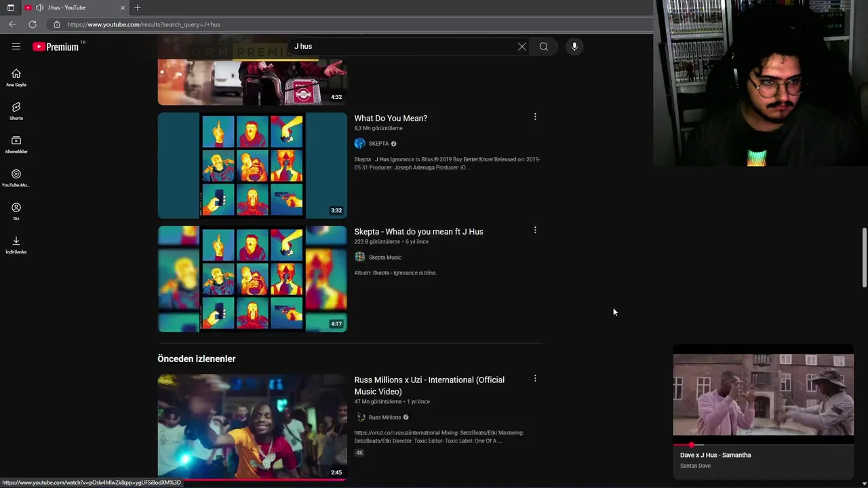Click the Önceden izlenenler heading
The width and height of the screenshot is (868, 488).
(197, 359)
